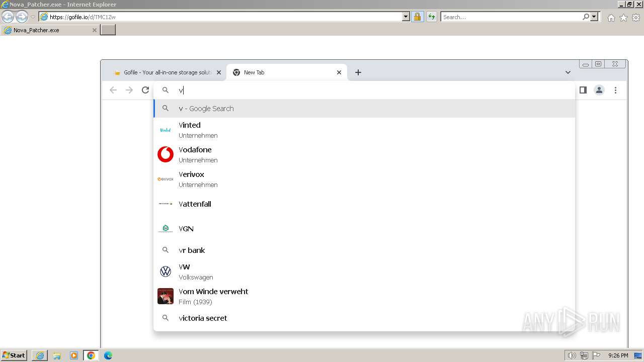The height and width of the screenshot is (362, 644).
Task: Click Internet Explorer back arrow button
Action: pyautogui.click(x=8, y=17)
